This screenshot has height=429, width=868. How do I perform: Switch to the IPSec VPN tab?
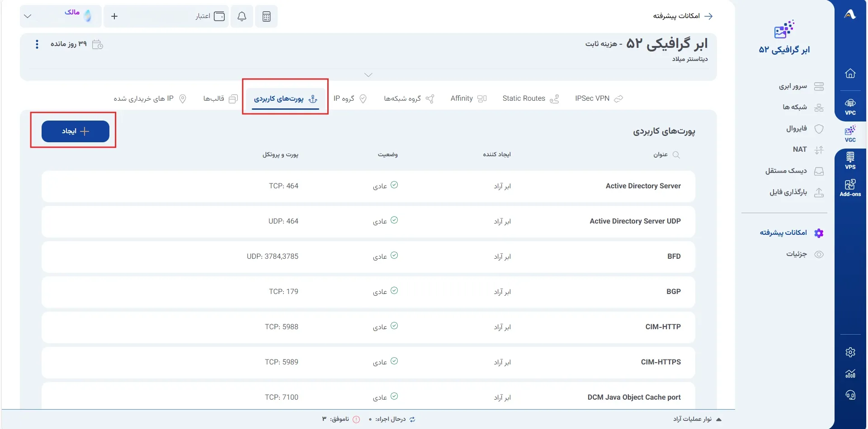pyautogui.click(x=599, y=98)
